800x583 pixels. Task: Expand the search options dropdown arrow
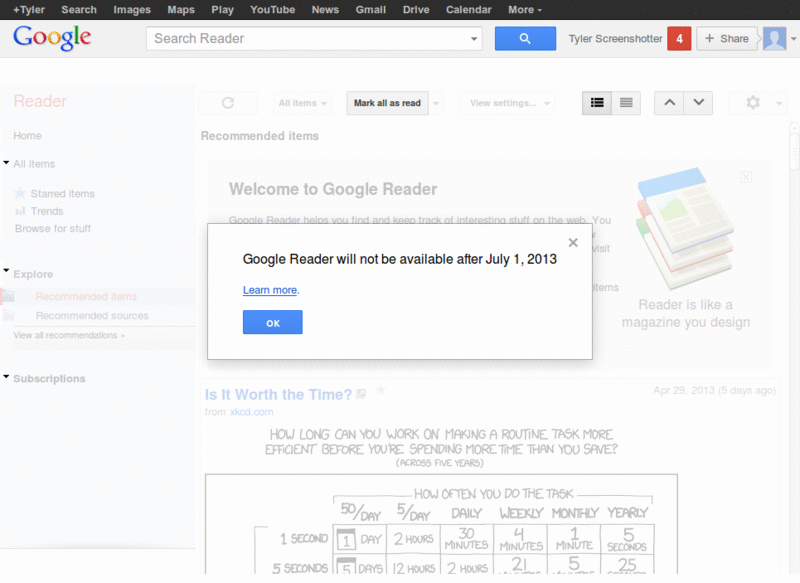pyautogui.click(x=474, y=39)
